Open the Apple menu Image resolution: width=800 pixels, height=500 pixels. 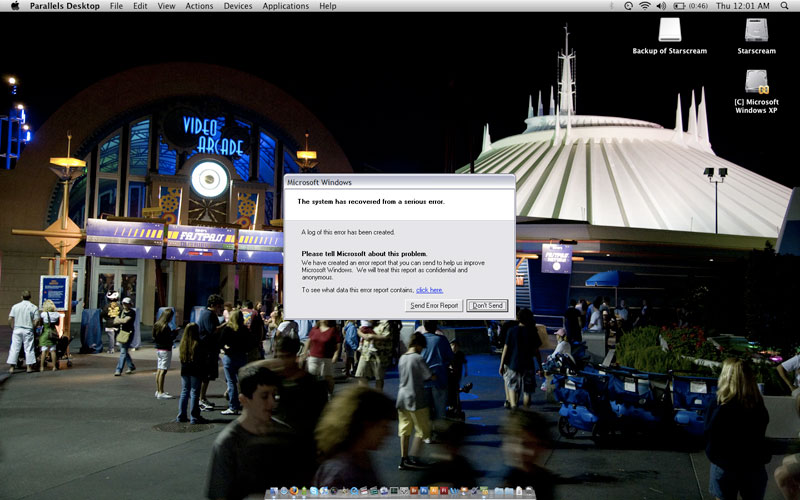pos(15,6)
